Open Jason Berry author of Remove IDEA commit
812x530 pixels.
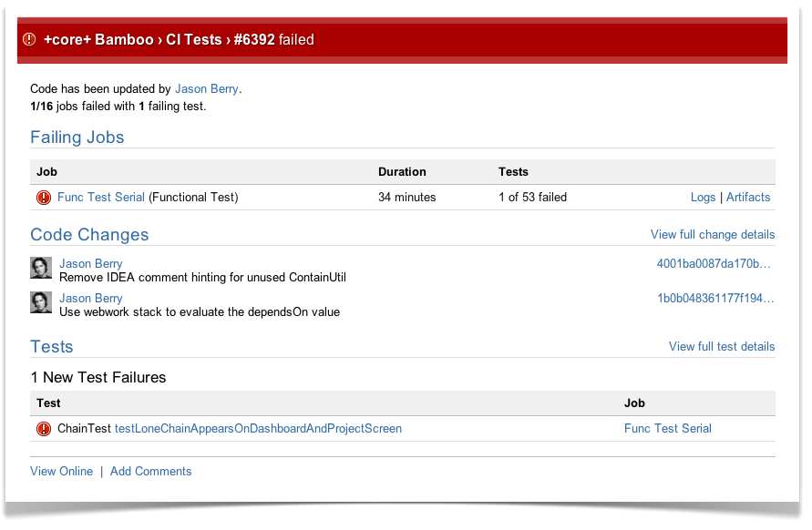point(91,263)
